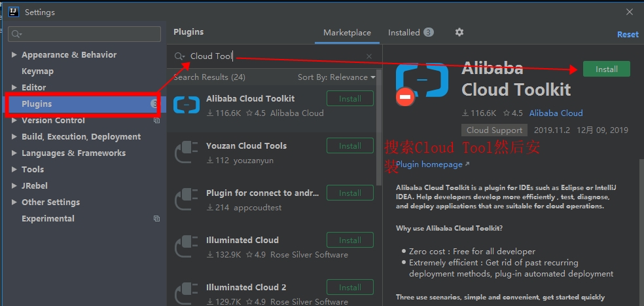Screen dimensions: 644x306
Task: Click the plugins settings gear icon
Action: click(459, 32)
